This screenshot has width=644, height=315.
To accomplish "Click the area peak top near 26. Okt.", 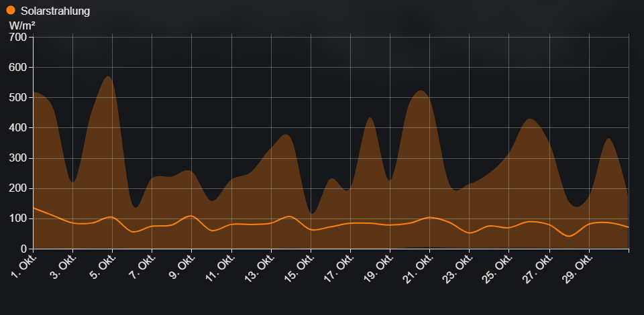I will pyautogui.click(x=530, y=119).
